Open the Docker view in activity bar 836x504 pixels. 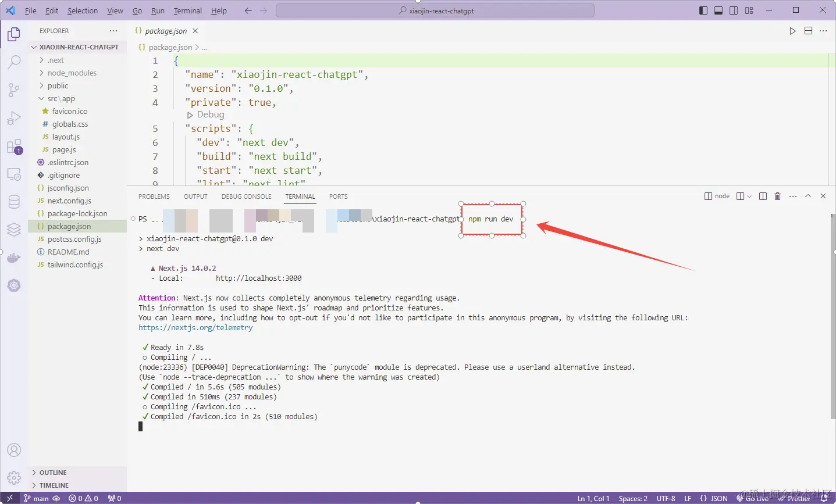coord(14,258)
